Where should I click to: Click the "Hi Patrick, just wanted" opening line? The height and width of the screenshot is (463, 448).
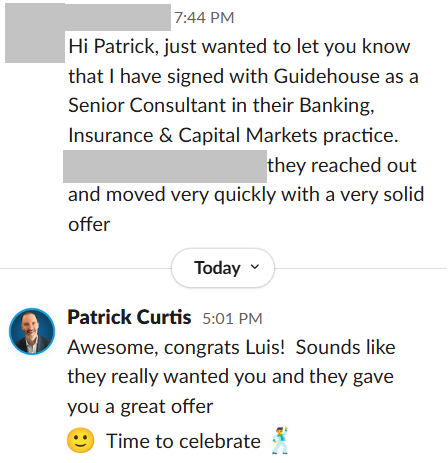pyautogui.click(x=239, y=47)
